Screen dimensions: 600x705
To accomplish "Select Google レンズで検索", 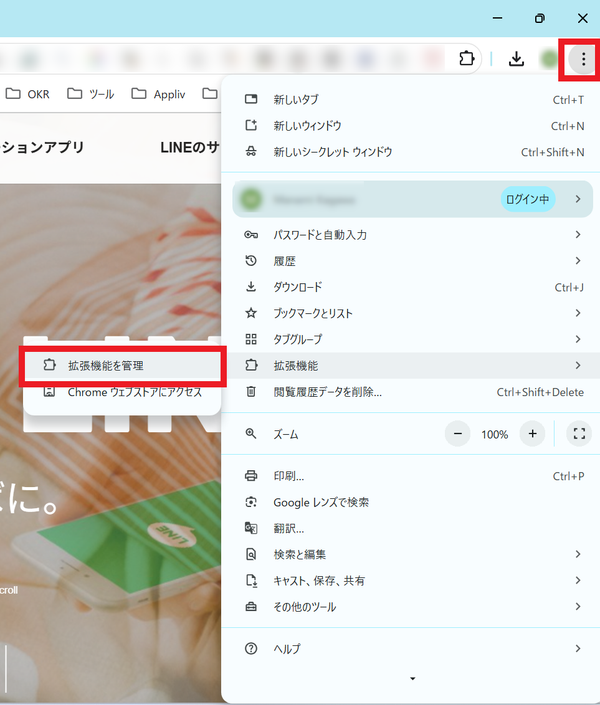I will [x=410, y=502].
